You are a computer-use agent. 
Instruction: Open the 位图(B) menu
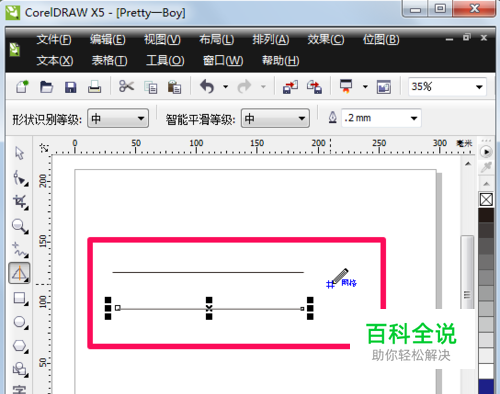point(381,40)
